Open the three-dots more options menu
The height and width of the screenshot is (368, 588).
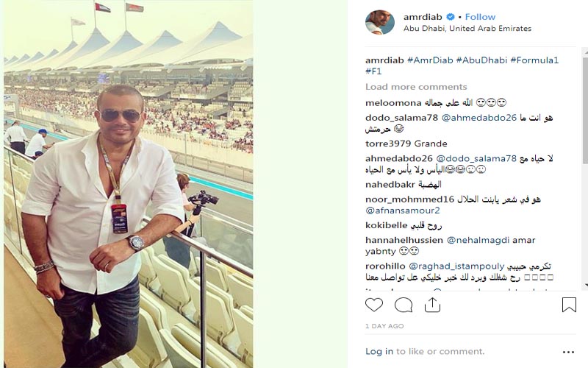coord(568,352)
